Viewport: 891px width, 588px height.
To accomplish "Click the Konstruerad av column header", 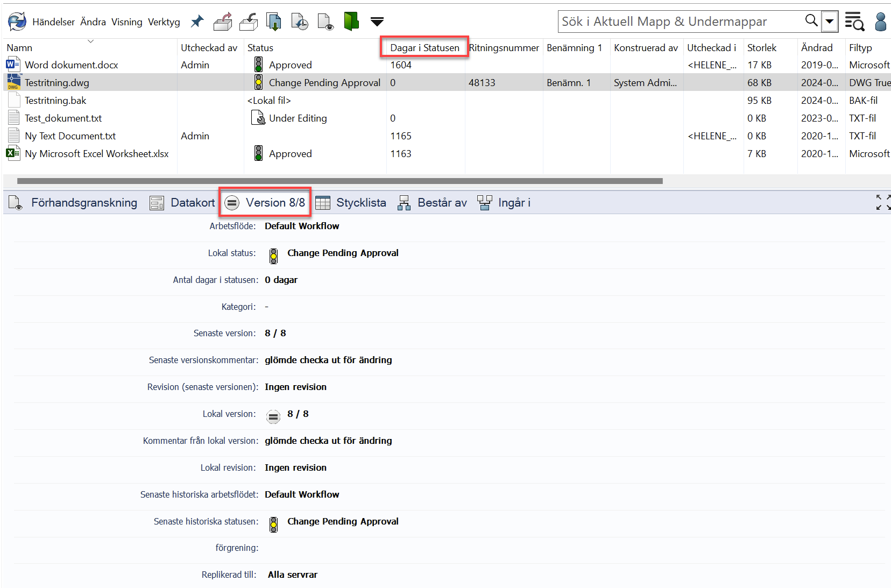I will tap(646, 48).
